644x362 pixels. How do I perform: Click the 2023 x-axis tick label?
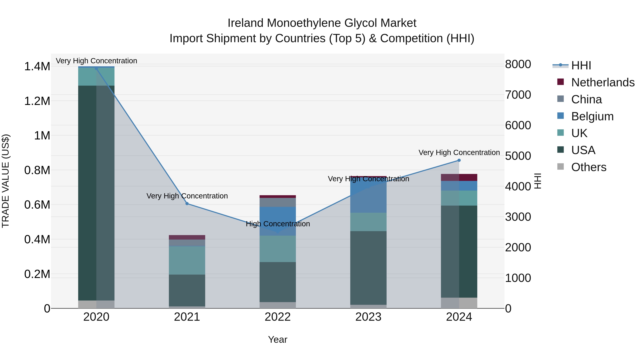point(368,317)
